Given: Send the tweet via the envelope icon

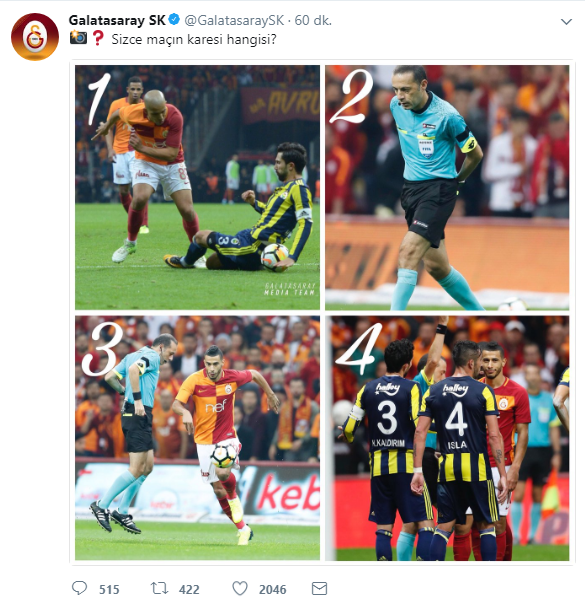Looking at the screenshot, I should click(319, 589).
